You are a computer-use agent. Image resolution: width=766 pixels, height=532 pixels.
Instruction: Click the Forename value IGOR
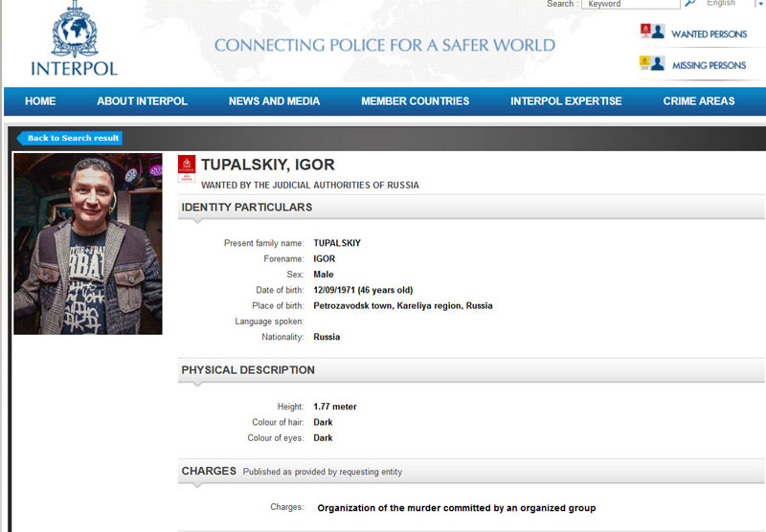(324, 258)
